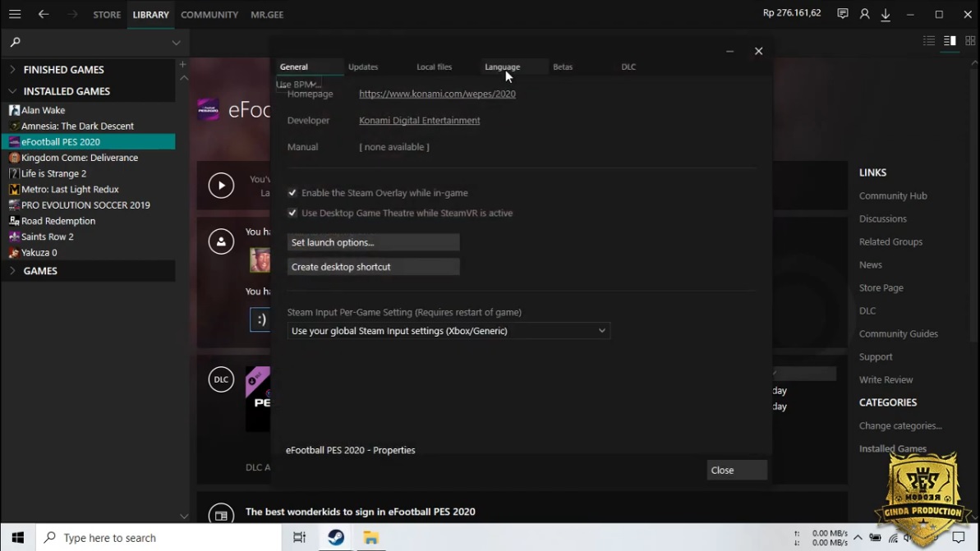Click the smiley emoticon box
980x551 pixels.
pyautogui.click(x=260, y=319)
